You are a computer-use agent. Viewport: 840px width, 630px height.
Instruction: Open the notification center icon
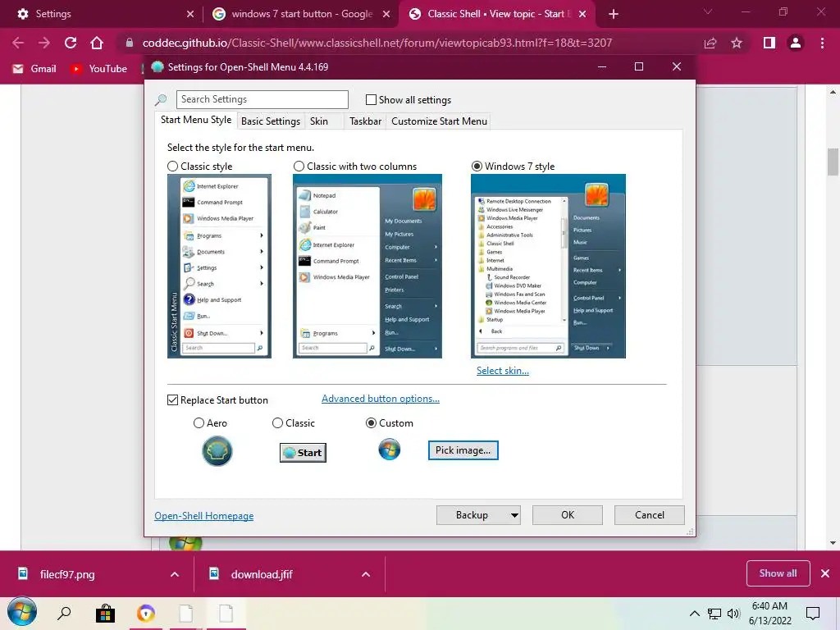click(x=813, y=614)
